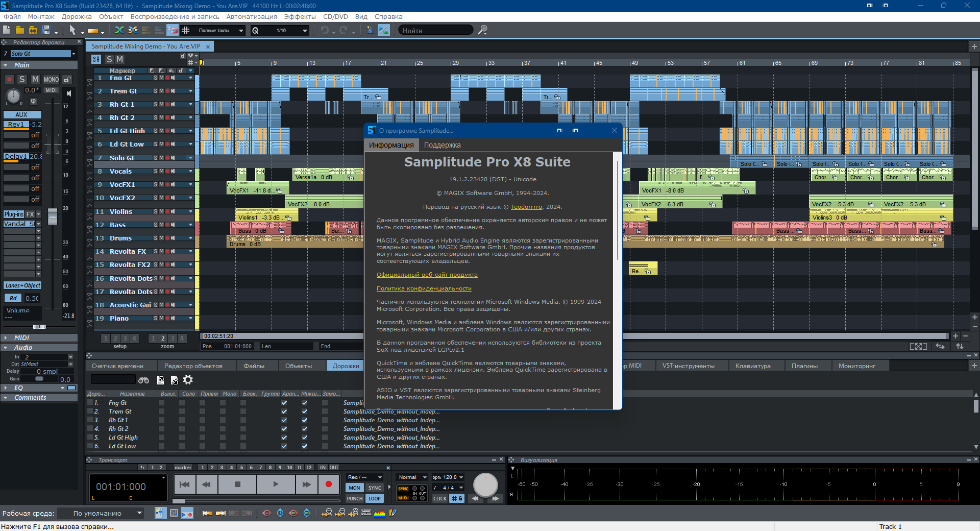Image resolution: width=980 pixels, height=531 pixels.
Task: Open the Normal playback mode dropdown
Action: [x=412, y=477]
